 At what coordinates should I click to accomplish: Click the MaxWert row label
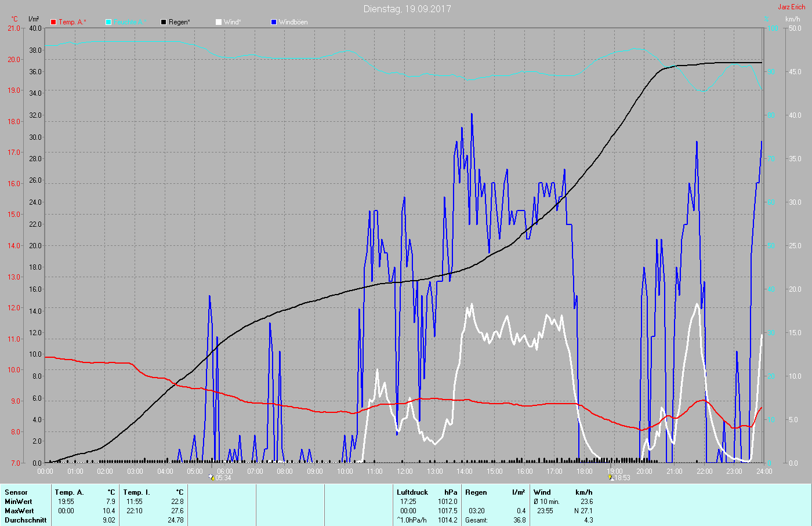[19, 511]
